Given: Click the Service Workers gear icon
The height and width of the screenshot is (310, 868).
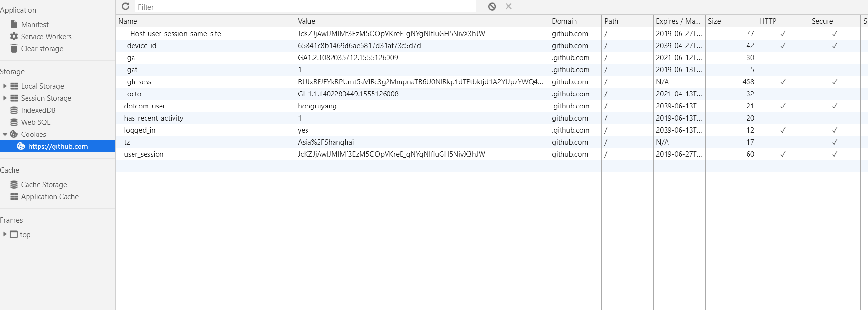Looking at the screenshot, I should point(14,36).
